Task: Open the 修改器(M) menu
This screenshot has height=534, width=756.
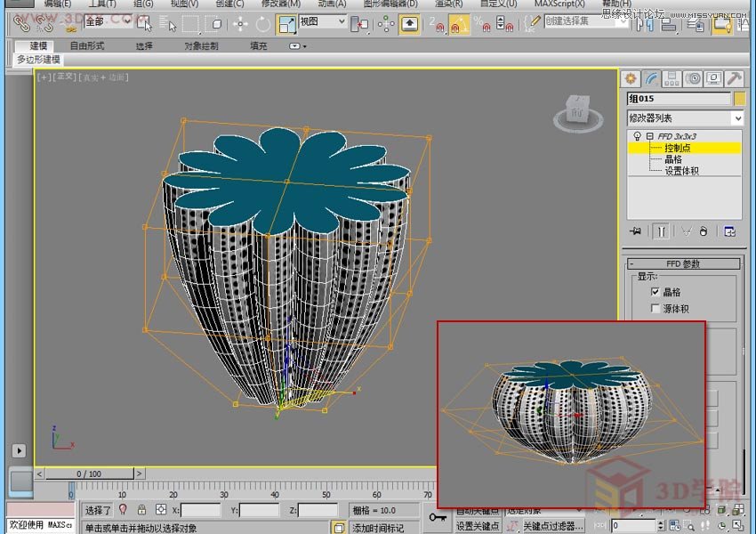Action: (280, 4)
